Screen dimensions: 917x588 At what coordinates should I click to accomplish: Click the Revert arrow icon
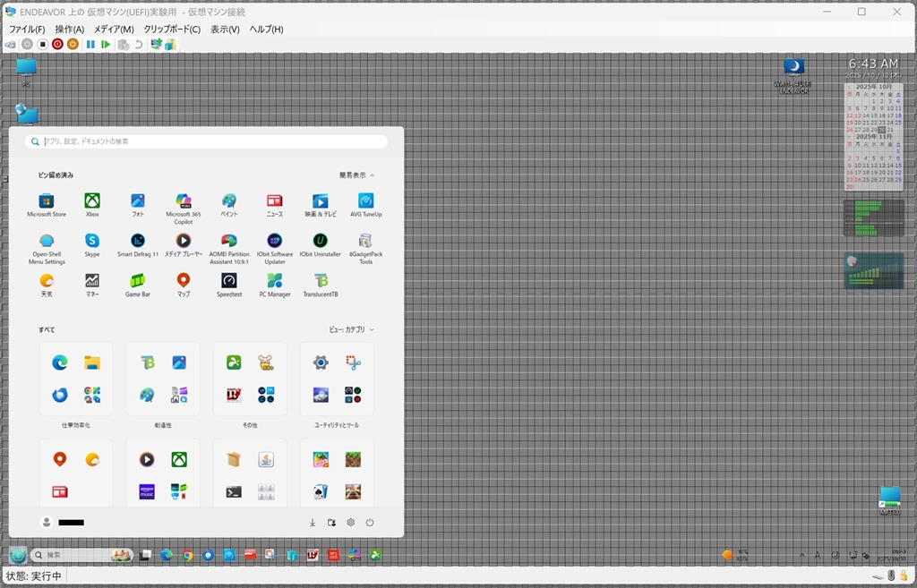click(139, 45)
